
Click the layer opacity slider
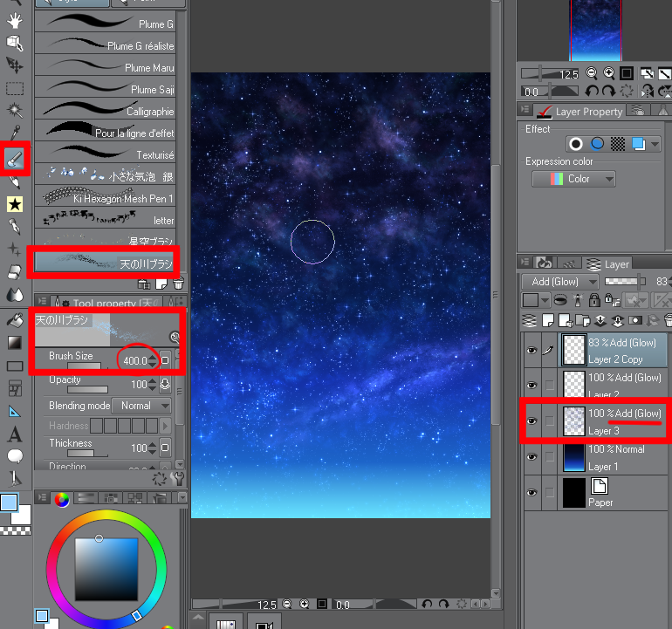click(x=625, y=282)
